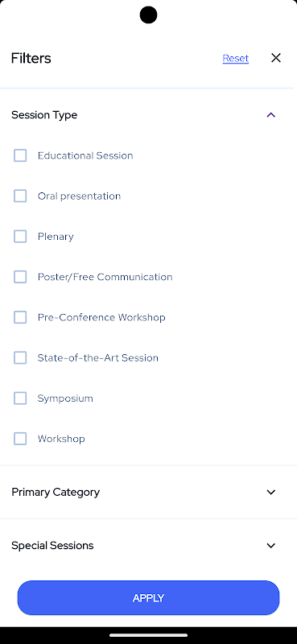Tick the Symposium checkbox
This screenshot has width=297, height=644.
pyautogui.click(x=20, y=398)
